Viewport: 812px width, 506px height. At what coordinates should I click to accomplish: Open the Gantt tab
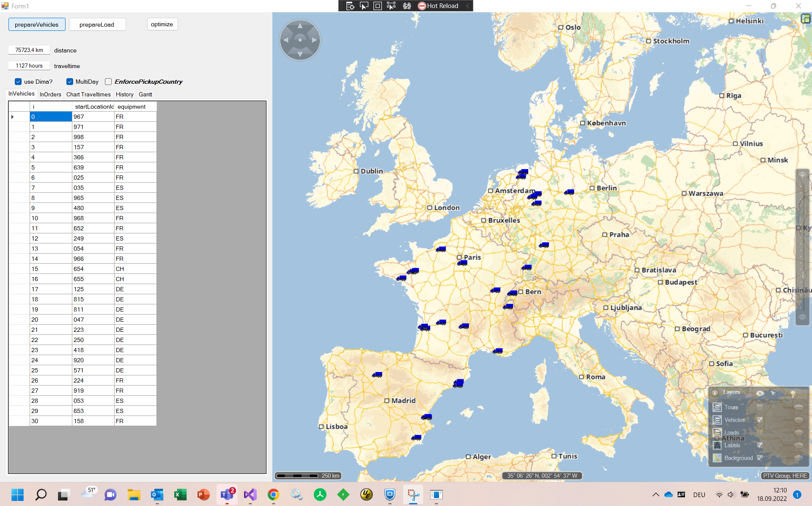pyautogui.click(x=145, y=94)
